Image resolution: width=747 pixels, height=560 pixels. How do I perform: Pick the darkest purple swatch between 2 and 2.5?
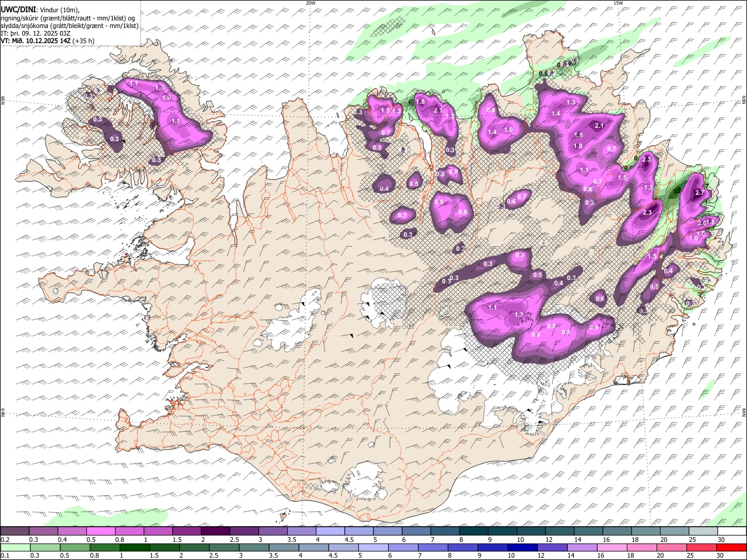pyautogui.click(x=215, y=531)
